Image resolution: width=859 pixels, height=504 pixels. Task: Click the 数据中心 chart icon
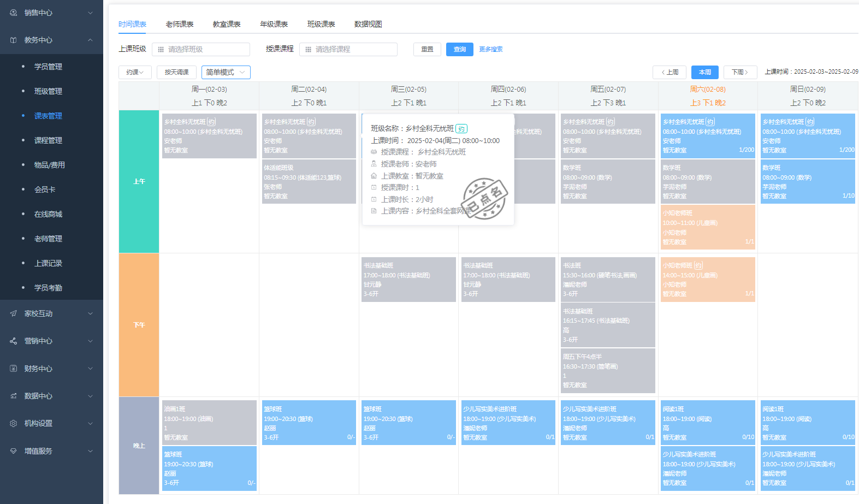coord(14,396)
